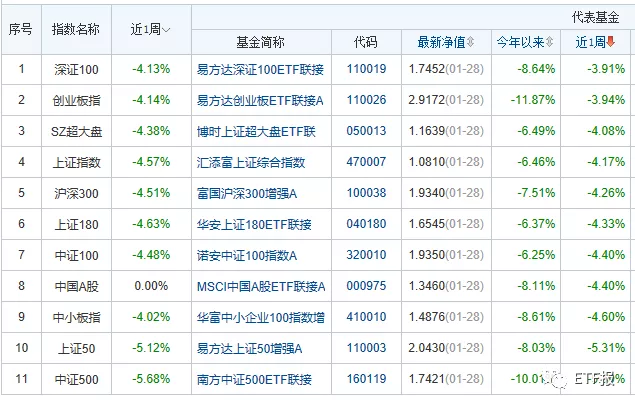Click fund weekly return -5.31%
Viewport: 635px width, 407px height.
pos(606,348)
